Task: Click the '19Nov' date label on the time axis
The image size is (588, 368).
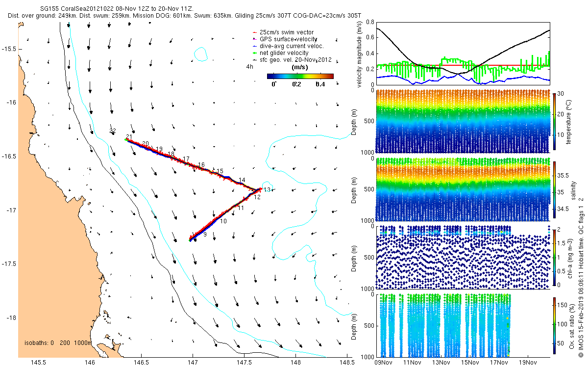Action: 528,363
